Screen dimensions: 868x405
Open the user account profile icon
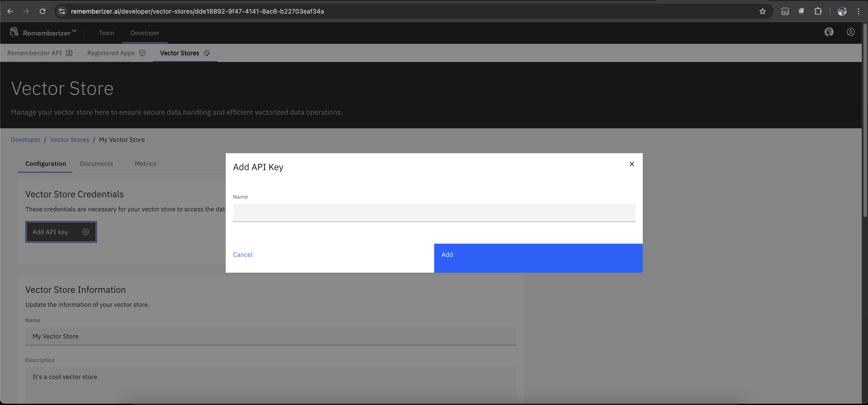[x=851, y=32]
